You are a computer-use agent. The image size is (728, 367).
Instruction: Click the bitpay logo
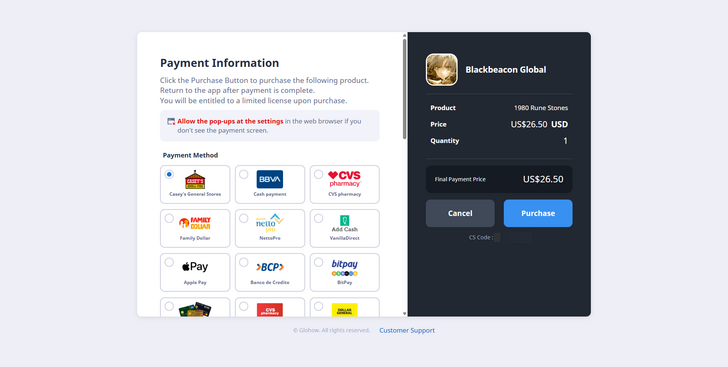pyautogui.click(x=344, y=268)
